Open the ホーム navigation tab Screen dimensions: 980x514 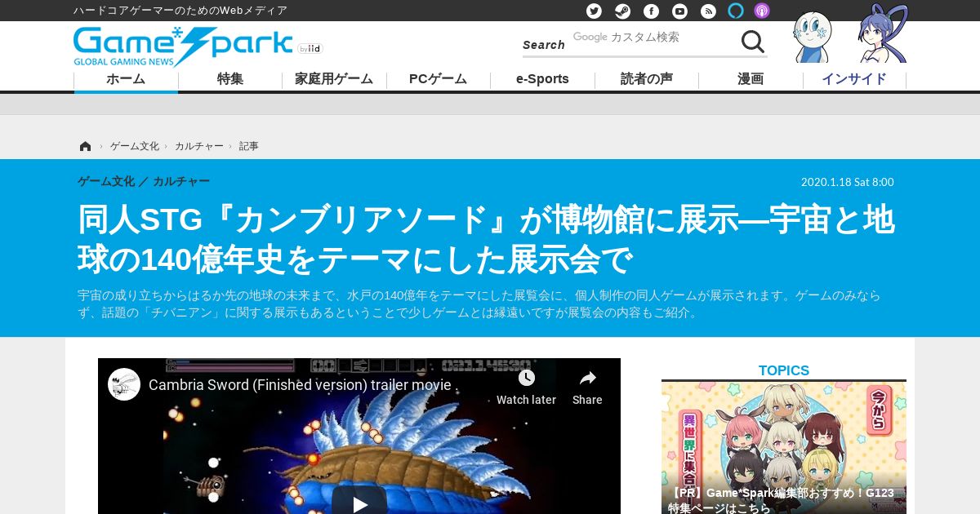coord(126,79)
